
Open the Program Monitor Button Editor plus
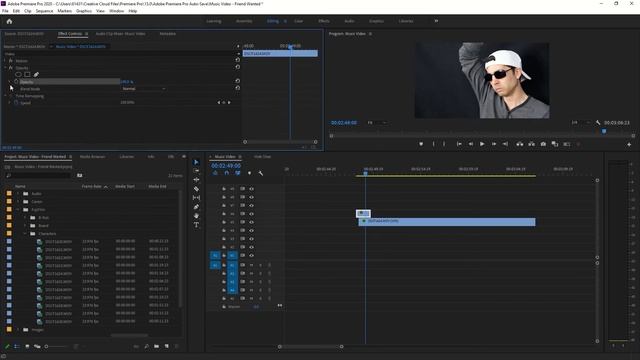629,144
